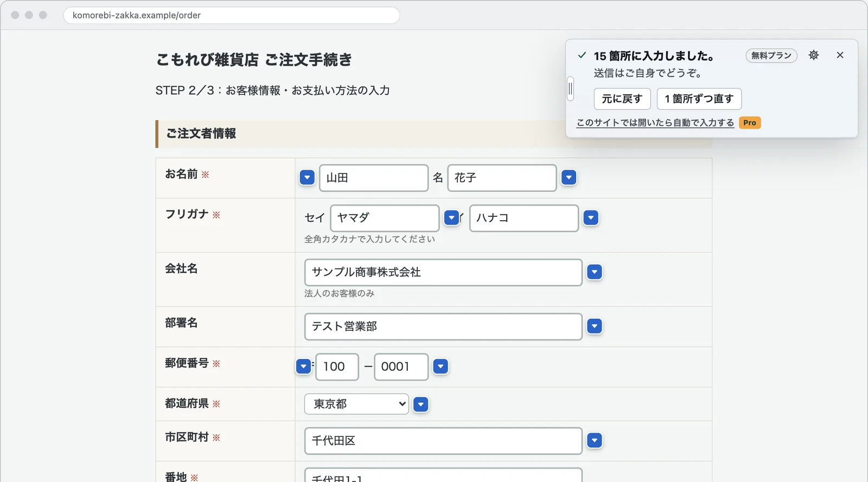
Task: Click the Pro badge
Action: 750,123
